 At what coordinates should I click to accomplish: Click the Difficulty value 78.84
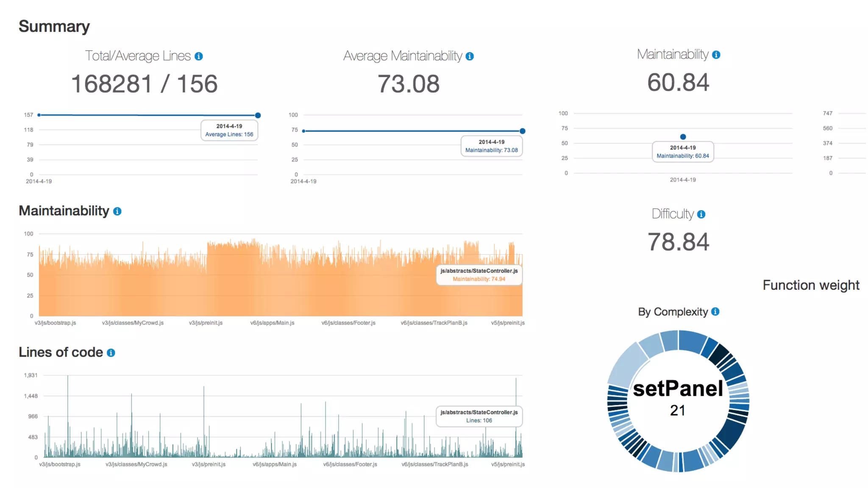point(678,242)
